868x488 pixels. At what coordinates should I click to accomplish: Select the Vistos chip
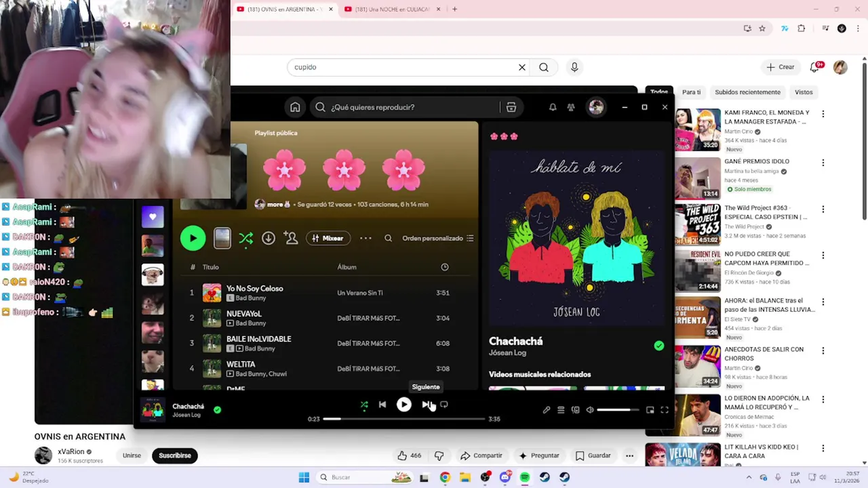(804, 92)
